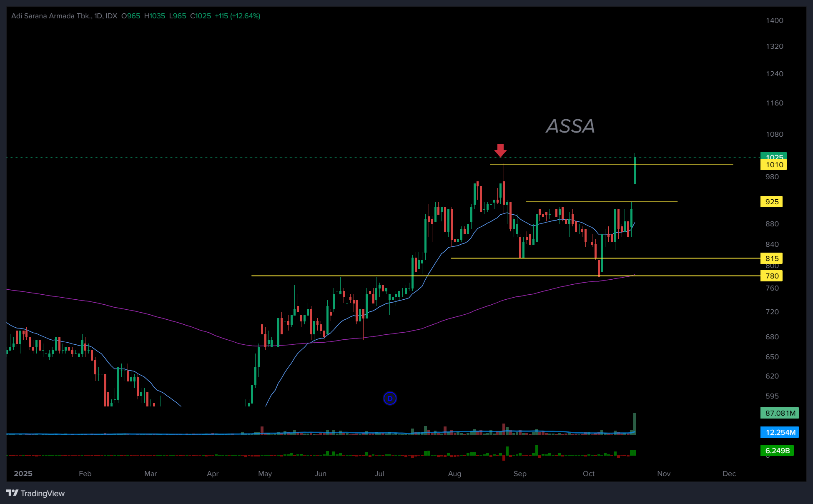This screenshot has width=813, height=504.
Task: Click the ASSA text annotation
Action: (x=570, y=126)
